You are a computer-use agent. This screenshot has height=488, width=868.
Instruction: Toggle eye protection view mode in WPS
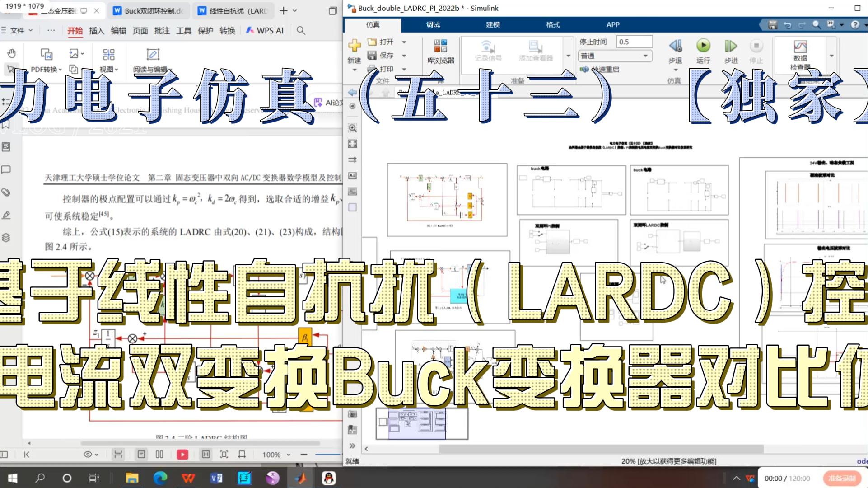(88, 455)
